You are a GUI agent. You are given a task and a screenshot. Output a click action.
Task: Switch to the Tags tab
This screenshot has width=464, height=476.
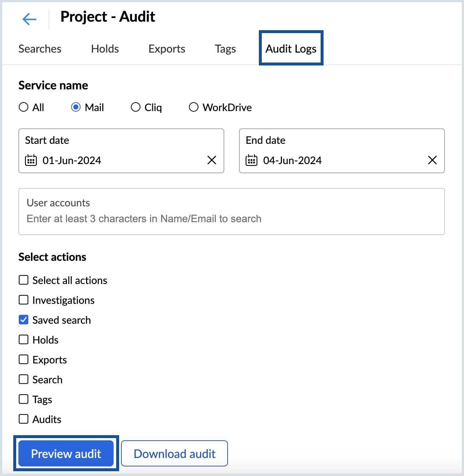[x=225, y=49]
